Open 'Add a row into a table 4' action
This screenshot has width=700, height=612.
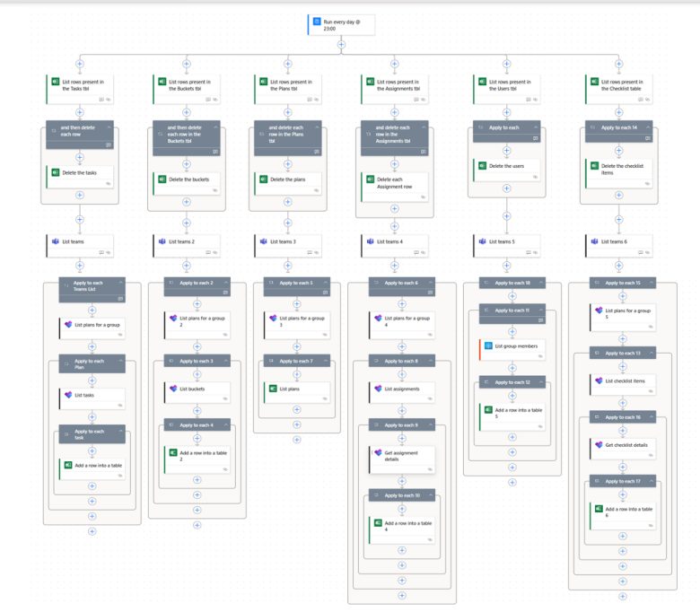pos(406,526)
